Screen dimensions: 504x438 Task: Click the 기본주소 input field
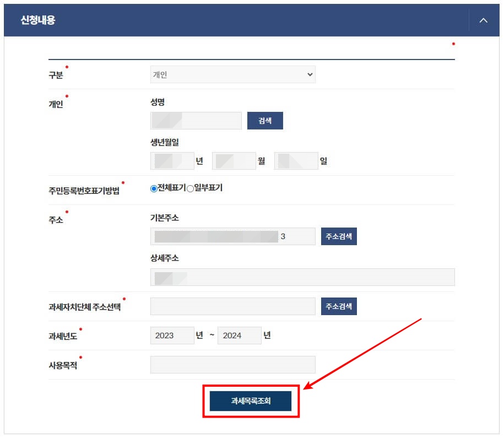[x=232, y=236]
